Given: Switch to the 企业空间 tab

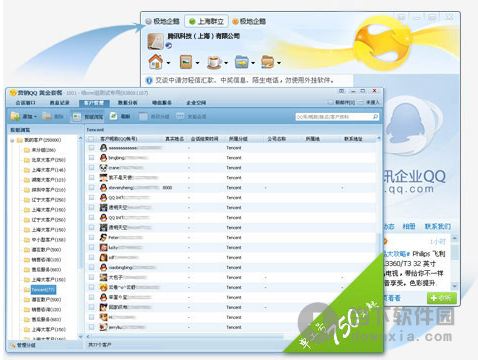Looking at the screenshot, I should point(196,103).
